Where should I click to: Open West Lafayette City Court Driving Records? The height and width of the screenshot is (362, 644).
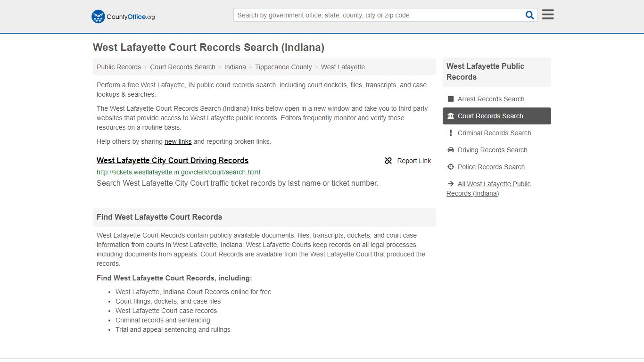pos(173,160)
